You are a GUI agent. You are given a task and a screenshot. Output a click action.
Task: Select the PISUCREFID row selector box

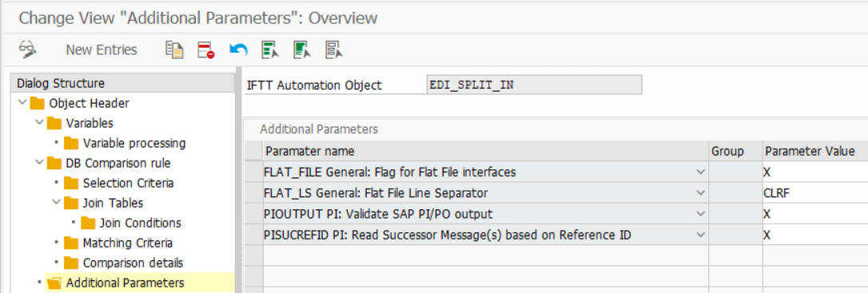(254, 235)
